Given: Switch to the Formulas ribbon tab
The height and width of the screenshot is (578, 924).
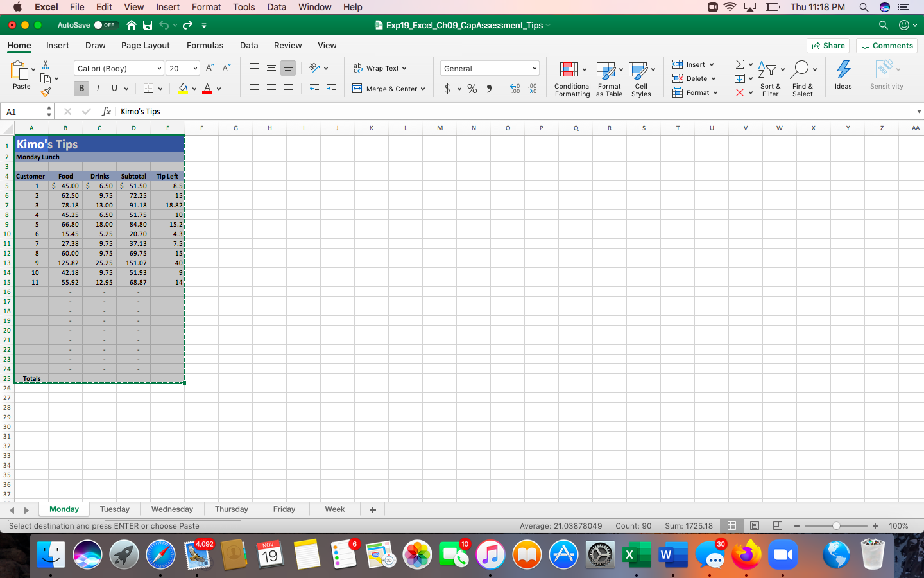Looking at the screenshot, I should tap(205, 45).
